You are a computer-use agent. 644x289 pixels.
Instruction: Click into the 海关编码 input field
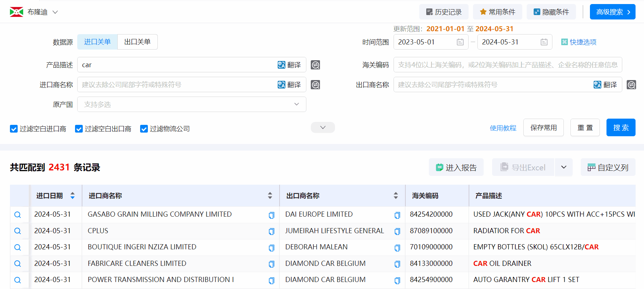click(508, 65)
